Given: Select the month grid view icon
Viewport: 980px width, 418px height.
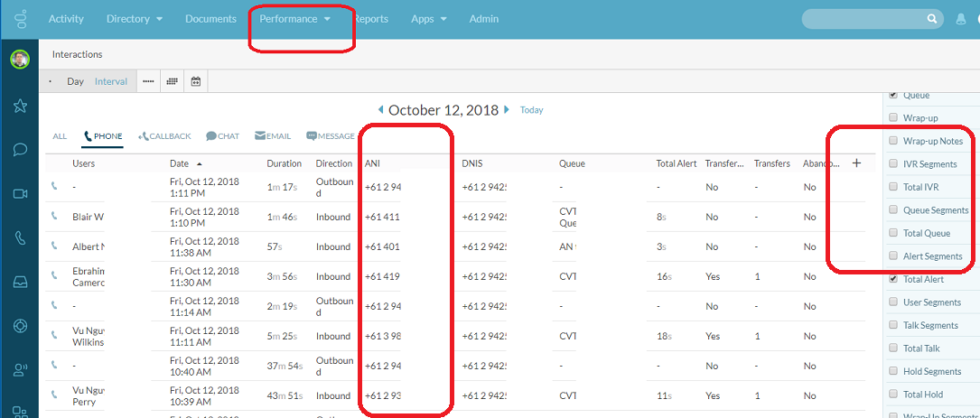Looking at the screenshot, I should click(172, 81).
